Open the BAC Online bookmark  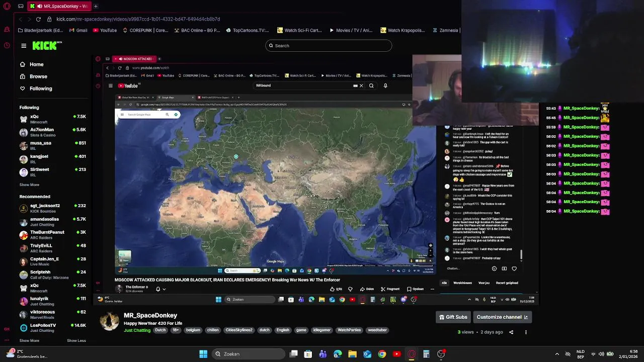[x=197, y=30]
